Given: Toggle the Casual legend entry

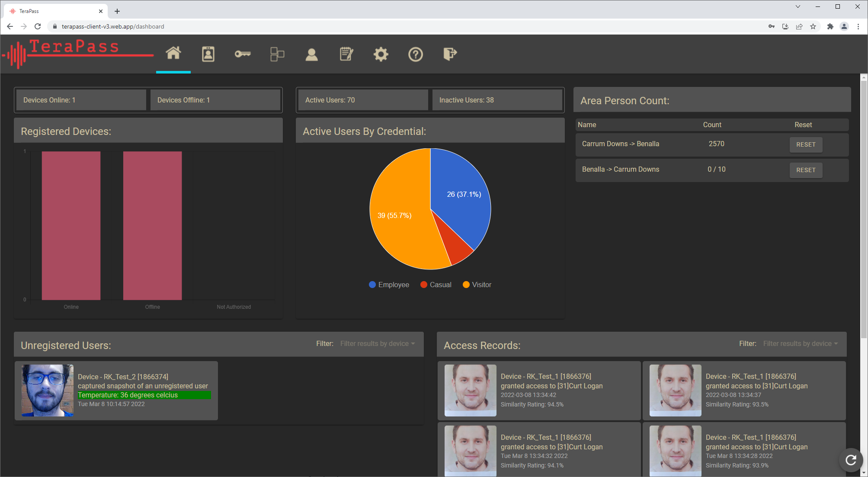Looking at the screenshot, I should point(436,285).
